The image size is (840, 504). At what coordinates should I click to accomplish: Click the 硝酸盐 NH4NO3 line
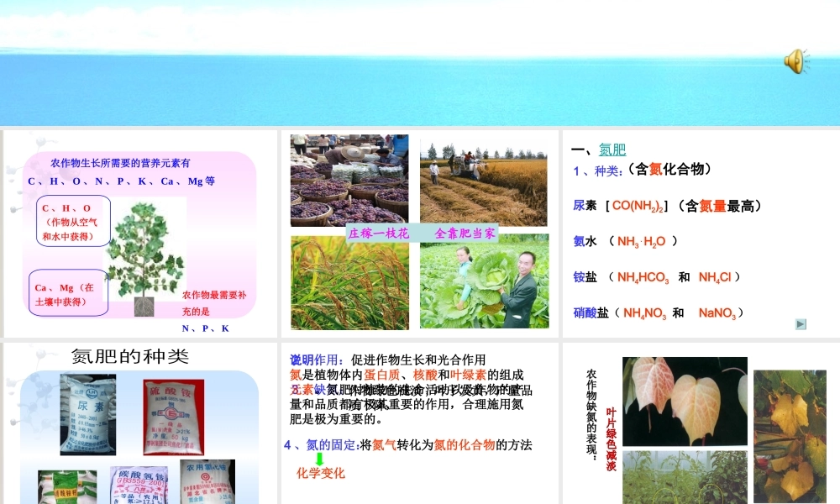click(659, 312)
